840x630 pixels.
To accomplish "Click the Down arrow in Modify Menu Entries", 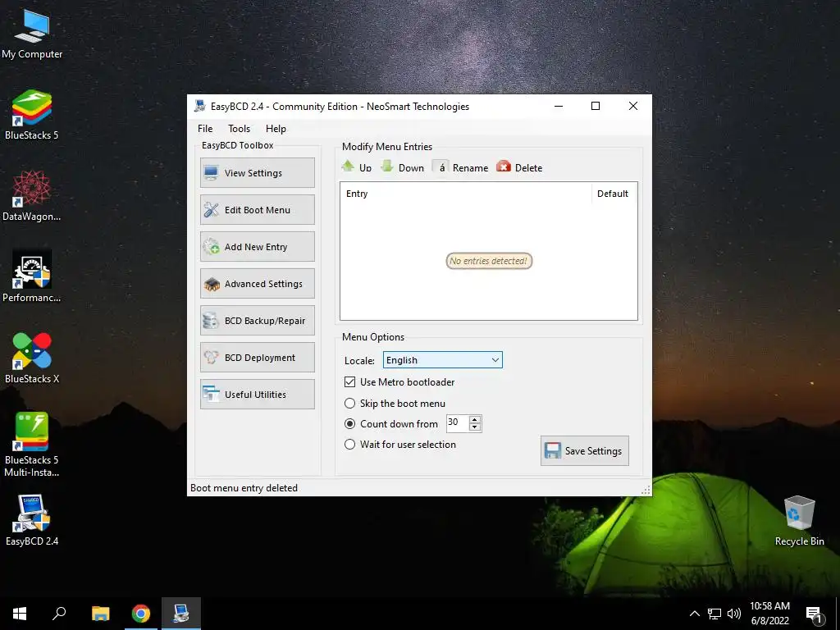I will click(x=402, y=167).
